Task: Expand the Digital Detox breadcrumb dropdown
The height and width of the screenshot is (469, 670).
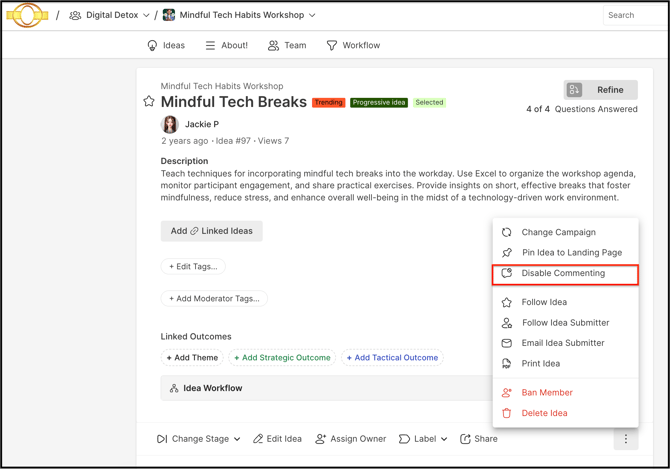Action: [146, 15]
